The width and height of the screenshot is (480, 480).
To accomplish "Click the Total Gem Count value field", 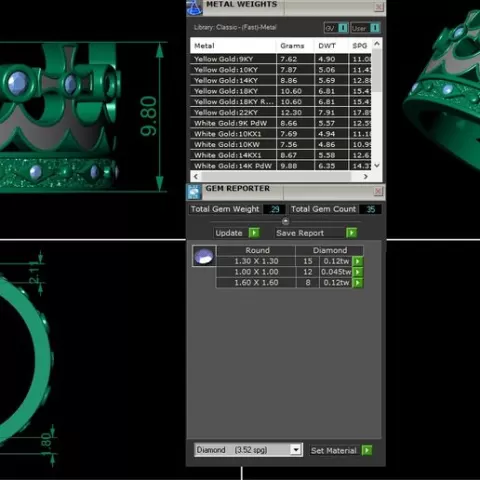I will click(x=370, y=209).
